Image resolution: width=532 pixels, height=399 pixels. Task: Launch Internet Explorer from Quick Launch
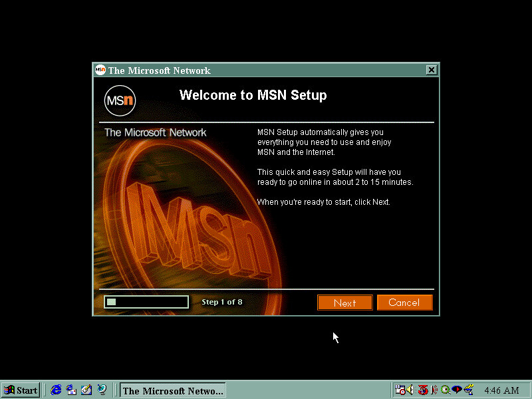coord(57,390)
